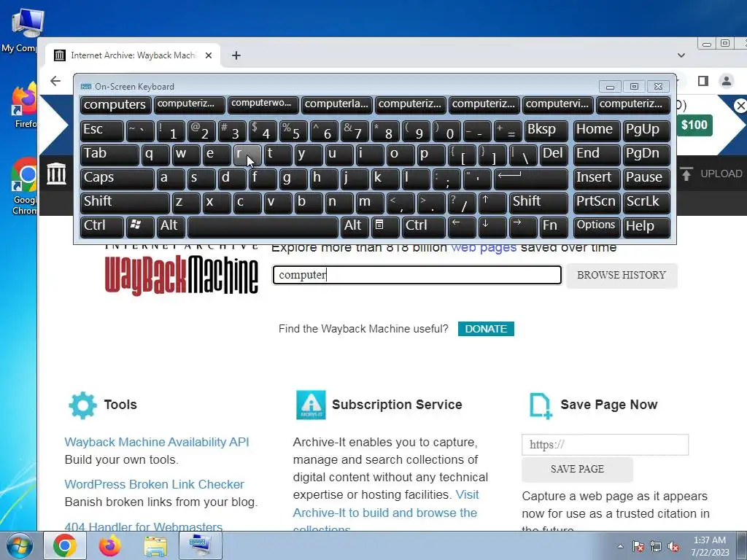The height and width of the screenshot is (560, 747).
Task: Click the 's' letter key
Action: click(x=201, y=179)
